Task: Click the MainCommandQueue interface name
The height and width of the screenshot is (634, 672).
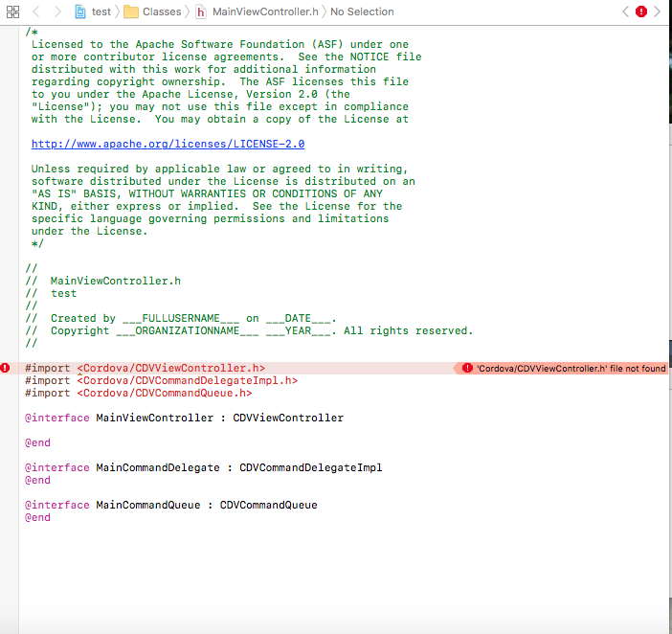Action: 147,505
